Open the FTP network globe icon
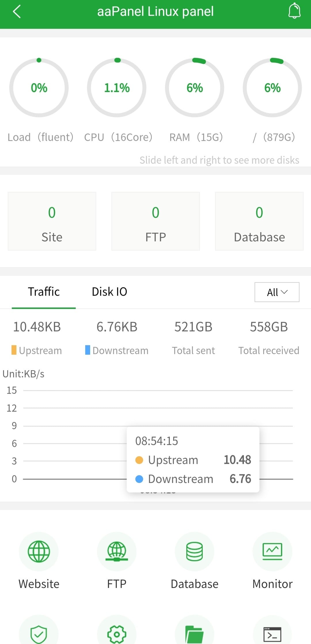Viewport: 311px width, 644px height. point(117,551)
